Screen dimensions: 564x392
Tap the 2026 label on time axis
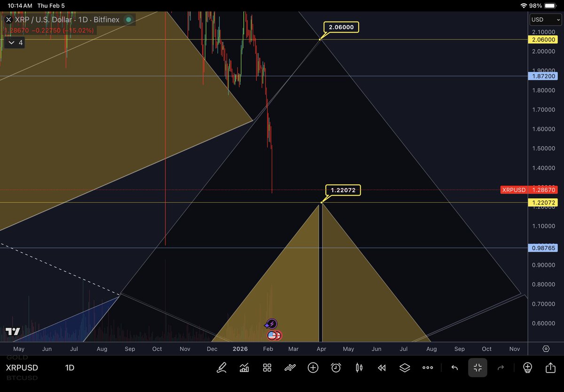click(x=240, y=349)
